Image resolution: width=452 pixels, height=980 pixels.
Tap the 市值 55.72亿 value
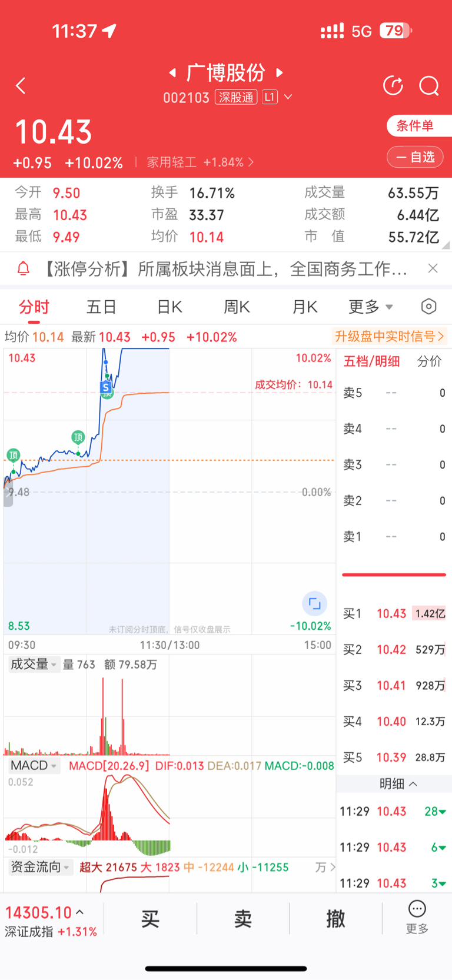click(x=414, y=237)
